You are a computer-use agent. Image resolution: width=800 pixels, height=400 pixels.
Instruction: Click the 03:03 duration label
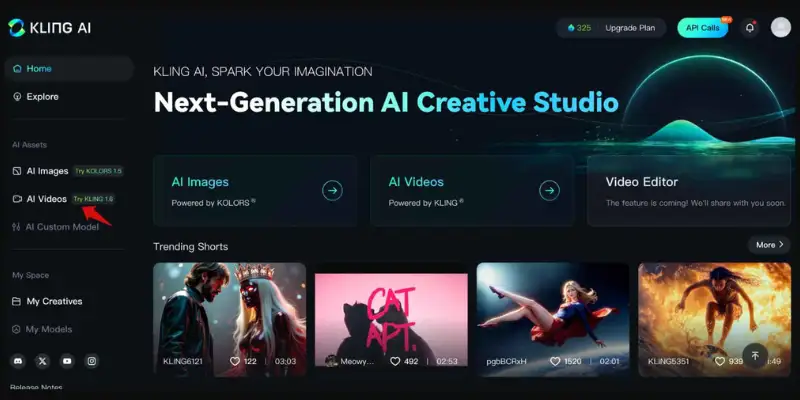pyautogui.click(x=285, y=361)
